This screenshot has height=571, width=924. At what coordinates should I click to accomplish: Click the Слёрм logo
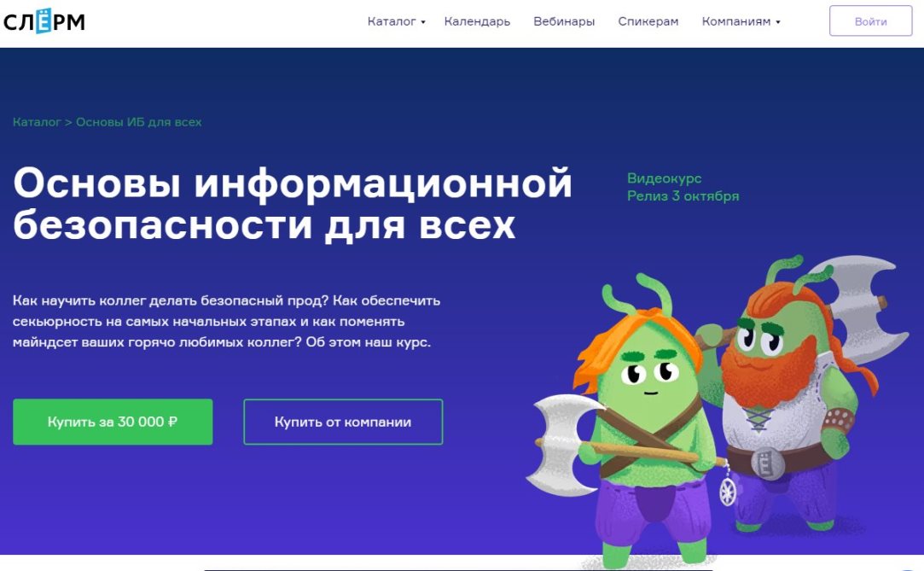[x=44, y=22]
